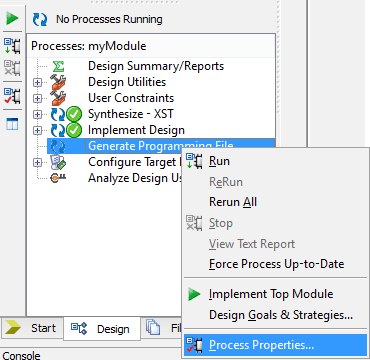Viewport: 370px width, 360px height.
Task: Select the User Constraints tree row
Action: 131,98
